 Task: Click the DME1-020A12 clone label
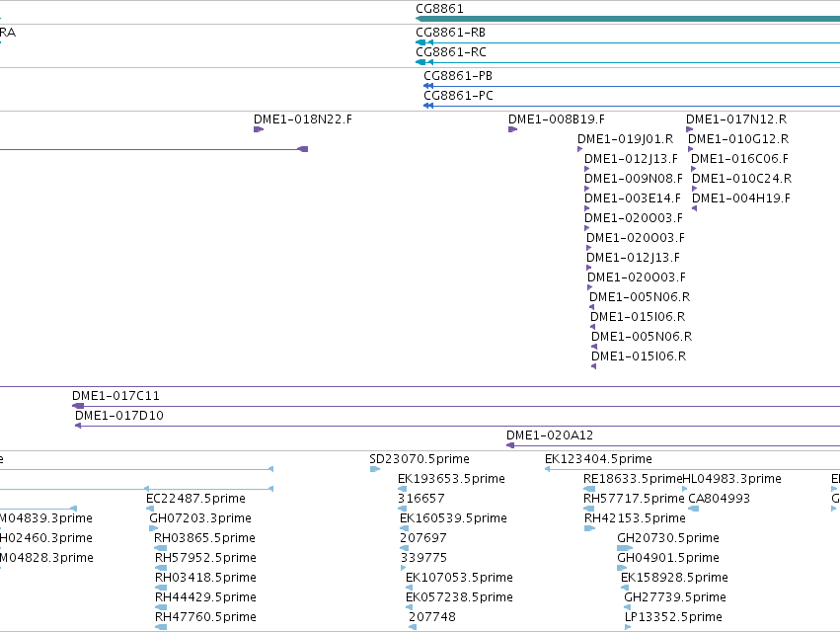550,435
